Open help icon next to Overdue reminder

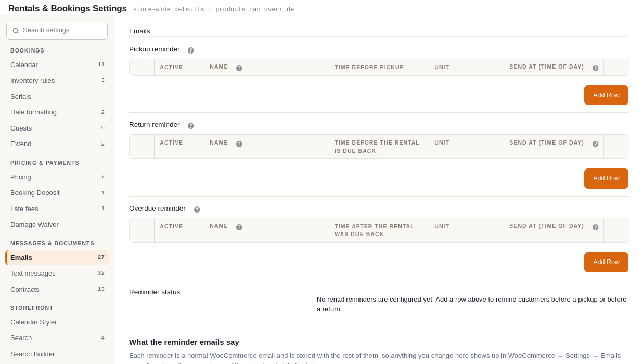[197, 210]
